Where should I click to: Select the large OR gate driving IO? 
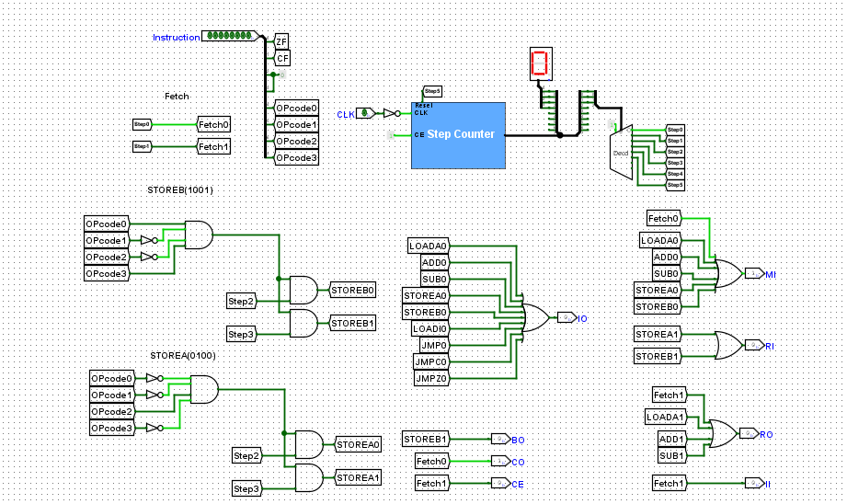tap(535, 317)
